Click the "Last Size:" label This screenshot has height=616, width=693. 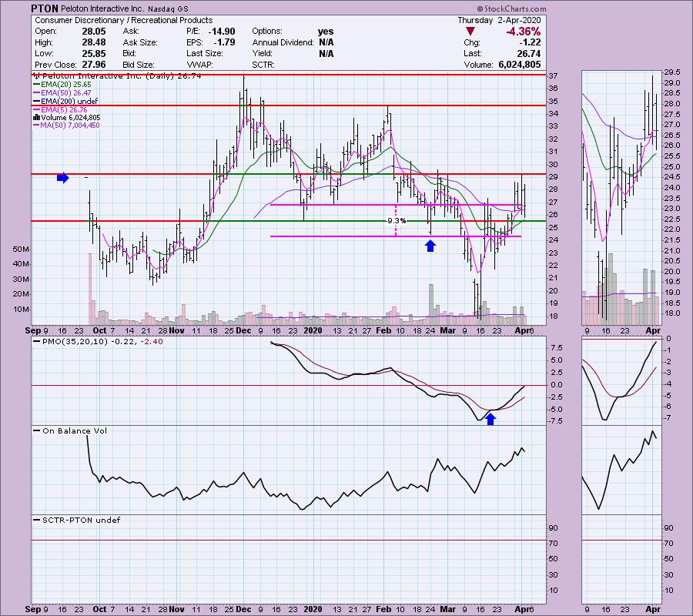(x=204, y=53)
